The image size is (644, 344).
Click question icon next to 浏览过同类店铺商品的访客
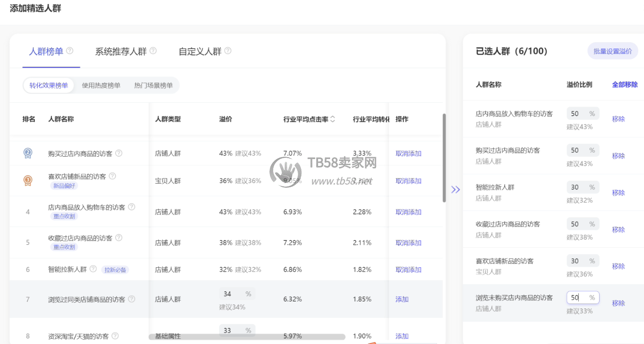tap(131, 299)
